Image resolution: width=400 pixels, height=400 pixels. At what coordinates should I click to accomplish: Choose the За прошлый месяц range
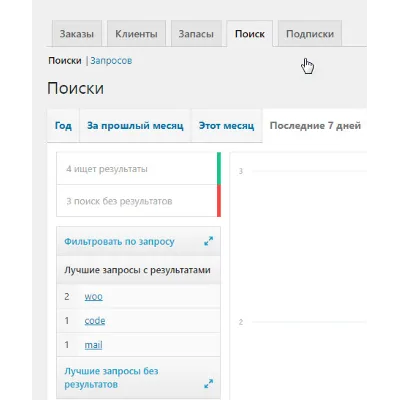pyautogui.click(x=135, y=126)
